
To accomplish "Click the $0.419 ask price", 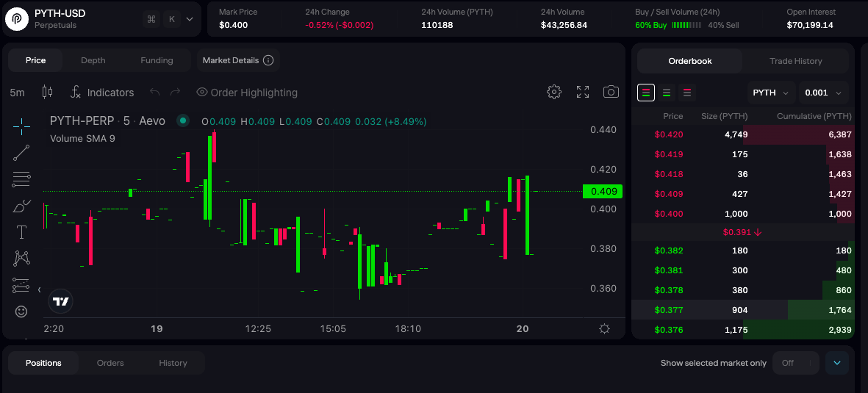I will [669, 154].
